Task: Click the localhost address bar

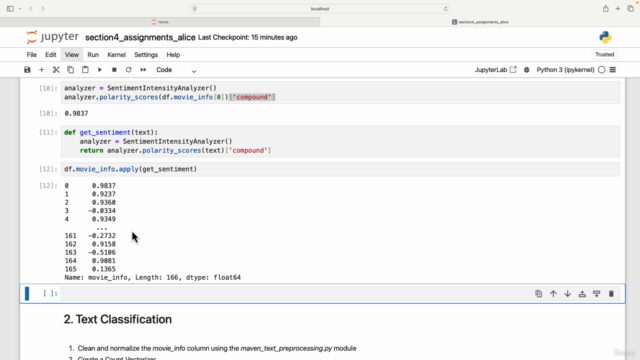Action: pos(320,9)
